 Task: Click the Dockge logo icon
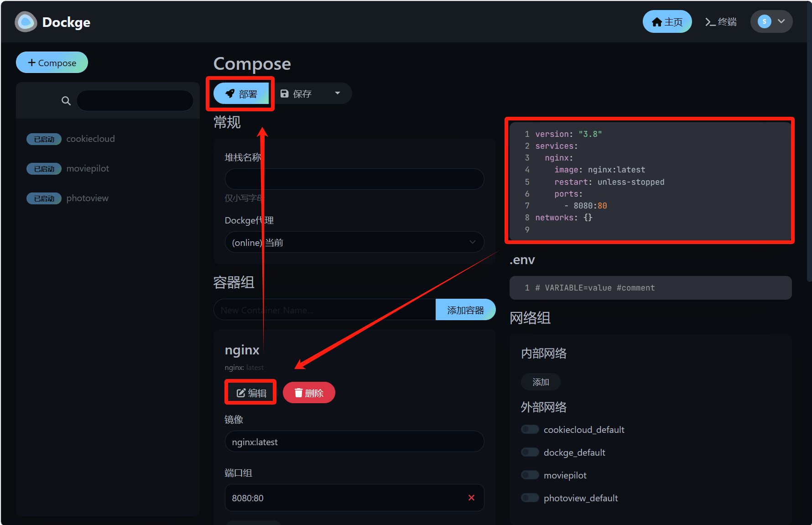(x=26, y=22)
